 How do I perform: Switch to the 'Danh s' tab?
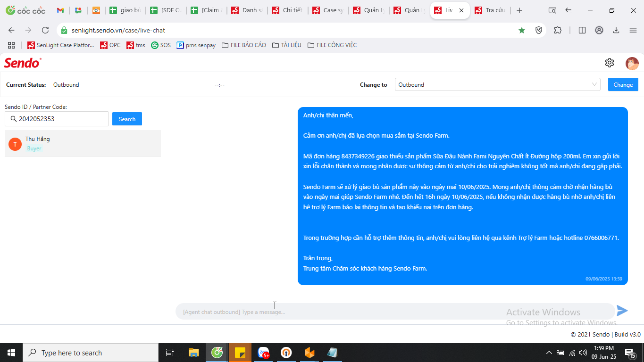click(247, 10)
